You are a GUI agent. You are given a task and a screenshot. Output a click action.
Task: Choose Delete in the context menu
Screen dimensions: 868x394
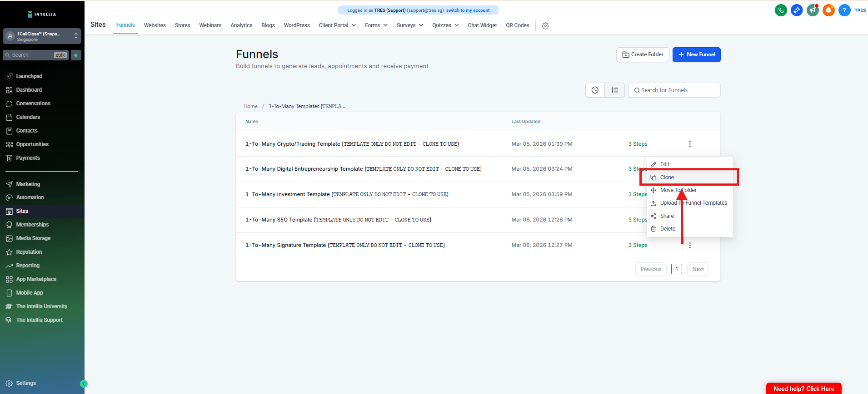[x=667, y=229]
